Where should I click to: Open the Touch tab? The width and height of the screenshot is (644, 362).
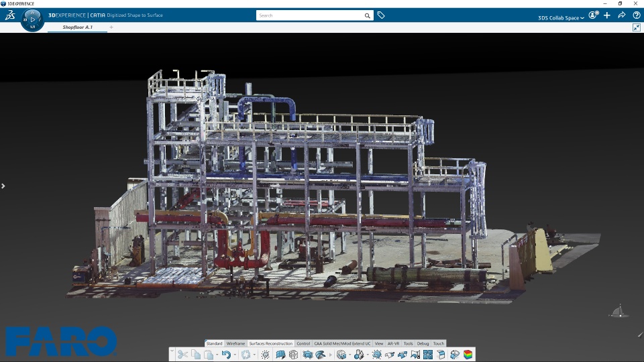click(x=439, y=343)
